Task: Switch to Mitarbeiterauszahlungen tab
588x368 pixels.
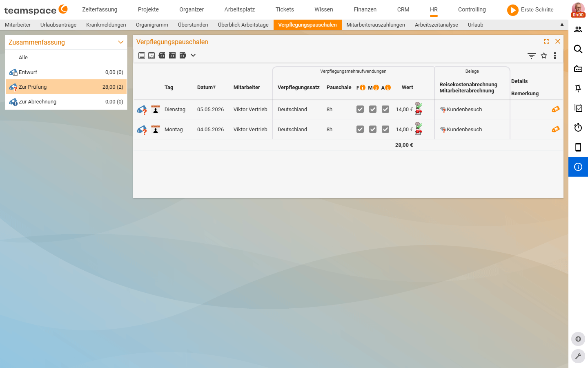Action: tap(376, 25)
